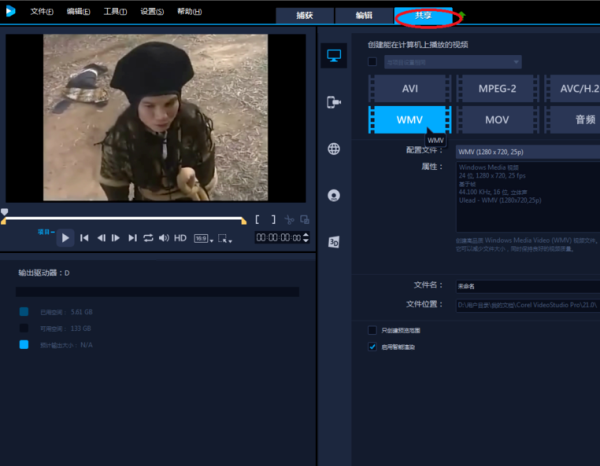Check the box beside the project settings dropdown

pyautogui.click(x=373, y=62)
